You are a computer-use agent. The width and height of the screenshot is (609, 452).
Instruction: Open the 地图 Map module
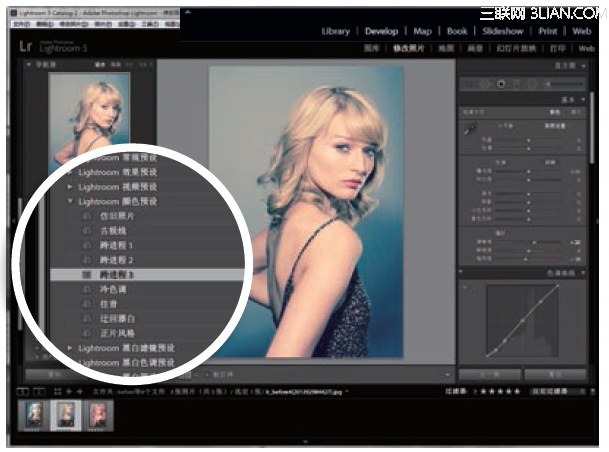446,48
